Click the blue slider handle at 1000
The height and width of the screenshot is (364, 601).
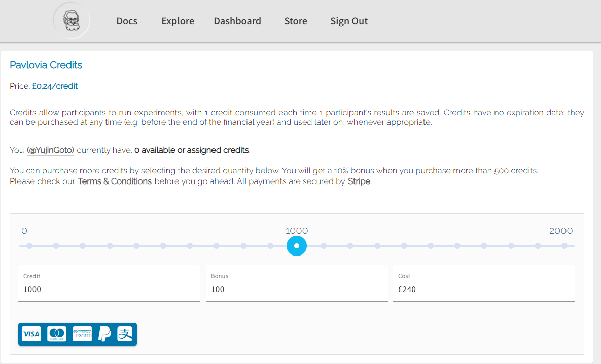pos(297,246)
